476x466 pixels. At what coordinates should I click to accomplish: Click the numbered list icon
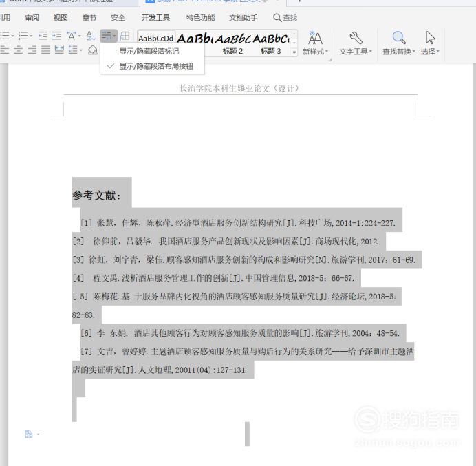23,36
